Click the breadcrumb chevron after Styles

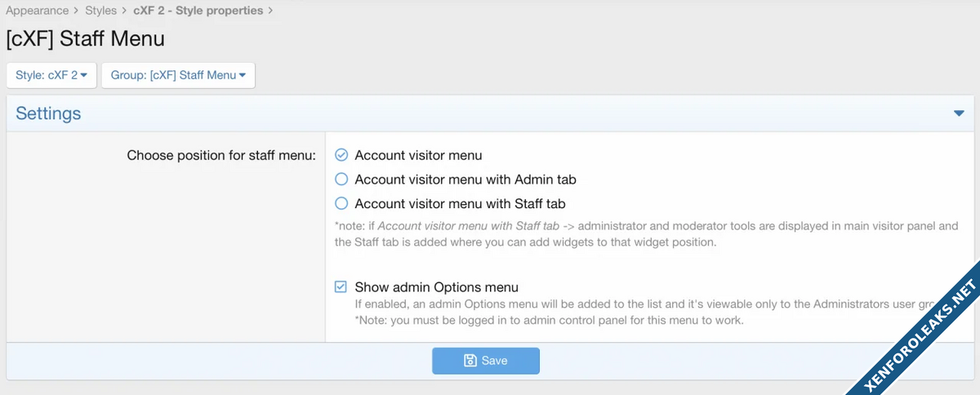click(x=125, y=11)
